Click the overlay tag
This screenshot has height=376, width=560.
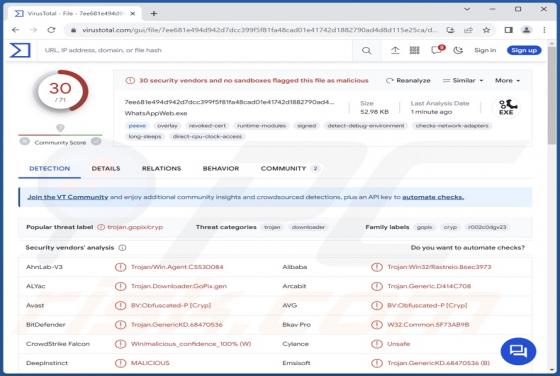pyautogui.click(x=167, y=126)
